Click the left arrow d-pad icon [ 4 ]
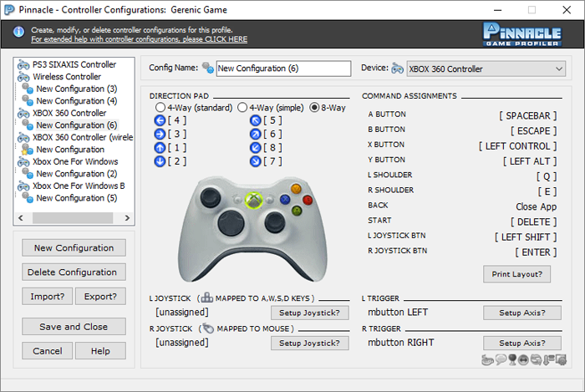The height and width of the screenshot is (392, 585). coord(160,120)
